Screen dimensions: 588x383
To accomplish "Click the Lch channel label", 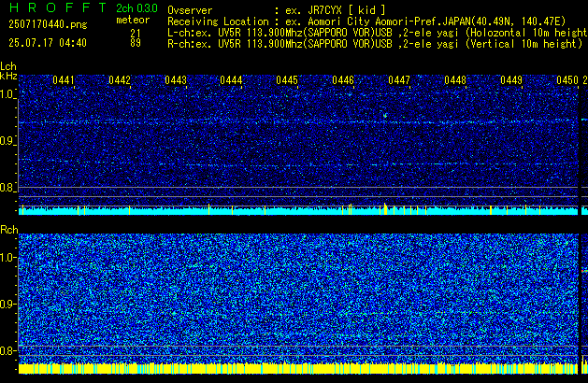I will (x=8, y=66).
